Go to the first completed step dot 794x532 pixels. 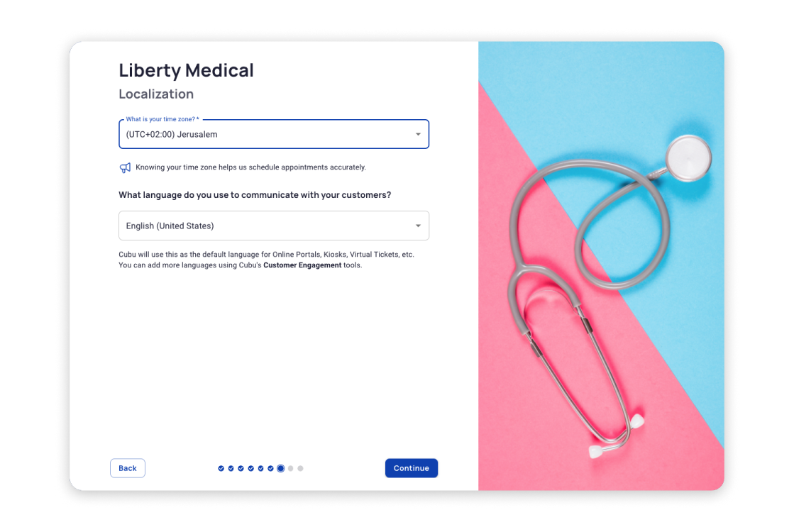coord(221,468)
